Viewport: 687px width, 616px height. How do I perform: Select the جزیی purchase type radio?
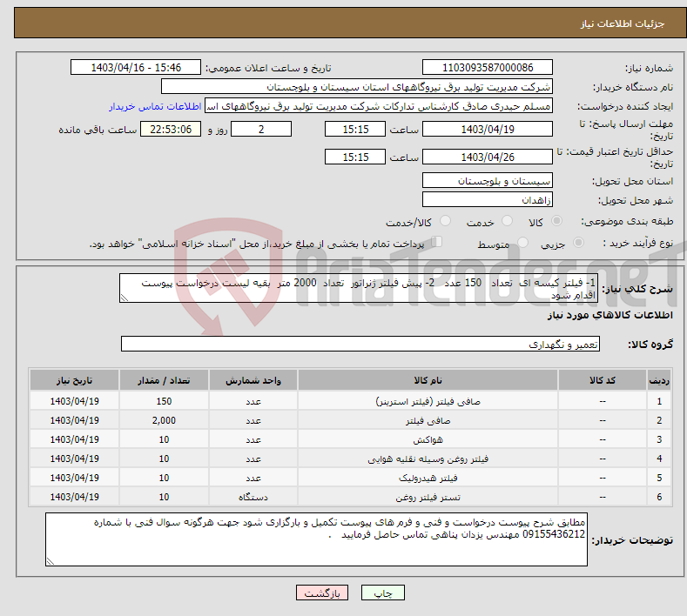click(578, 243)
